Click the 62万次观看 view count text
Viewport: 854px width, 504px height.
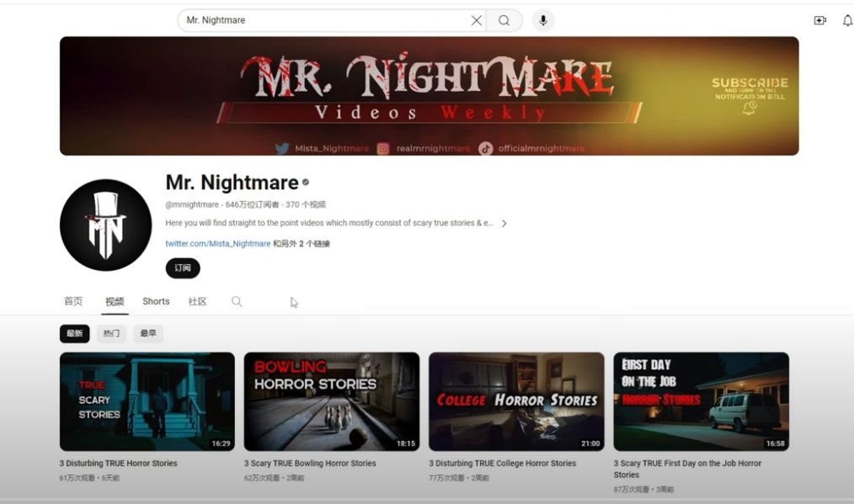coord(262,478)
